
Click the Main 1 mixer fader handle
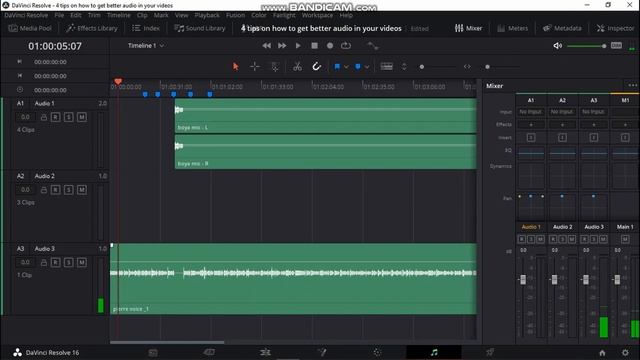617,280
